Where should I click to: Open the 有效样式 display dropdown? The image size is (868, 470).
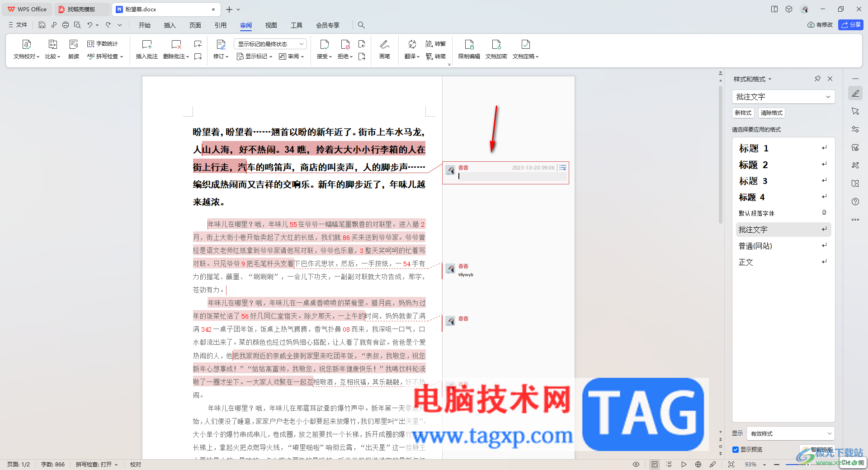(x=790, y=433)
